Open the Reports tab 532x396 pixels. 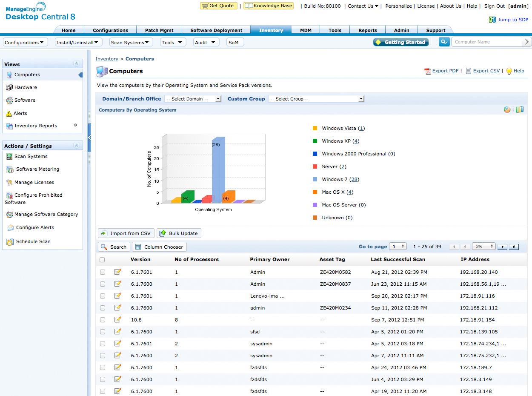click(367, 30)
